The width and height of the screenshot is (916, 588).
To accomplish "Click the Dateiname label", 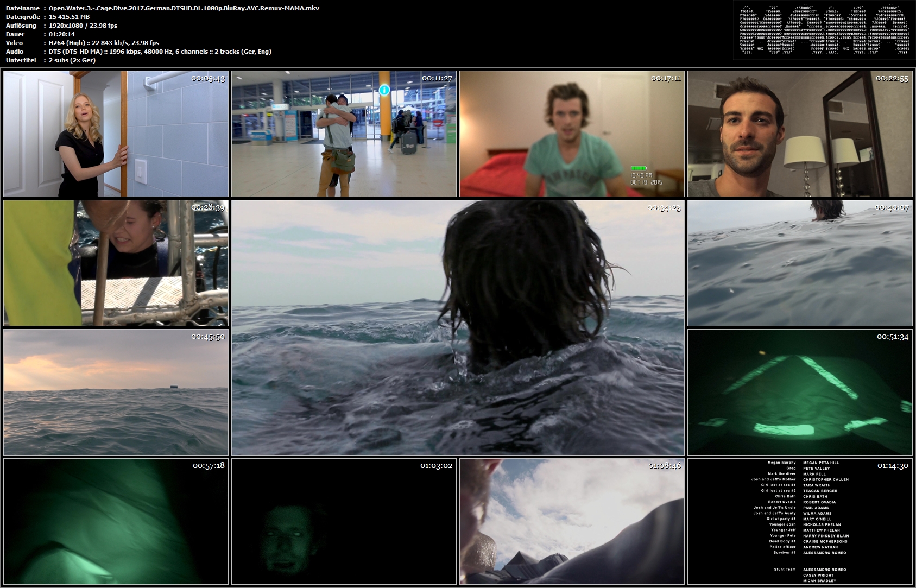I will pos(23,8).
